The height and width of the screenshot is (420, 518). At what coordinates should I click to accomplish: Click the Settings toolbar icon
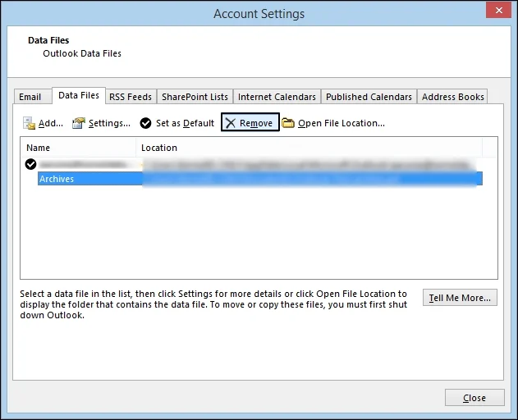[x=79, y=123]
